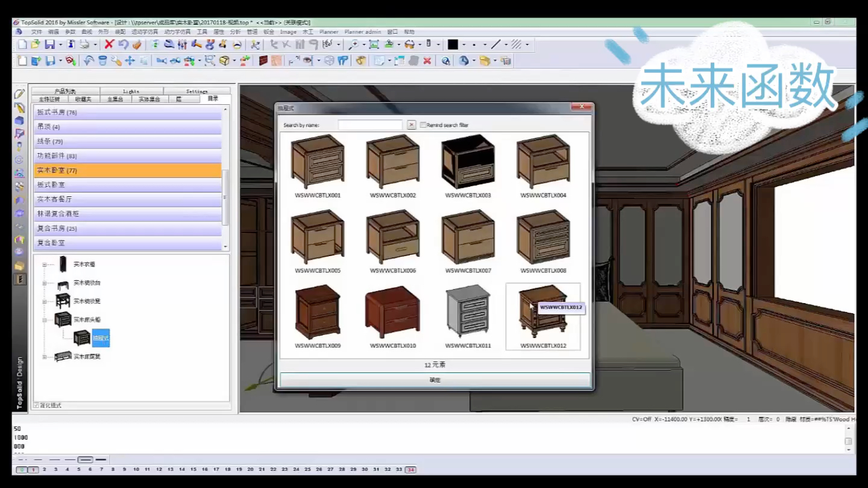Switch to the Lights tab
868x488 pixels.
[x=131, y=91]
